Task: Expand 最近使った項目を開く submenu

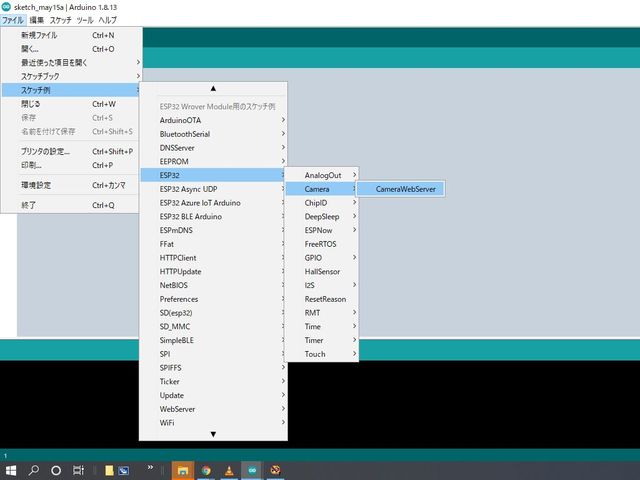Action: tap(71, 62)
